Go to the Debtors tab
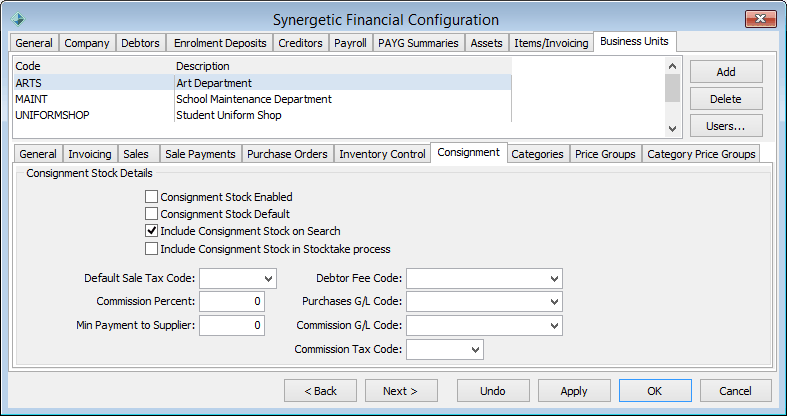 [x=141, y=43]
